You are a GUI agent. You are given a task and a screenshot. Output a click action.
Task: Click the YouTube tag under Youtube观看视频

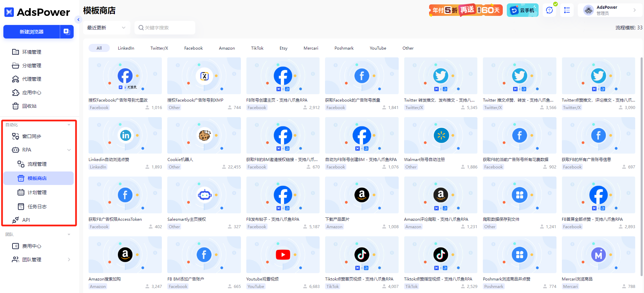coord(256,287)
